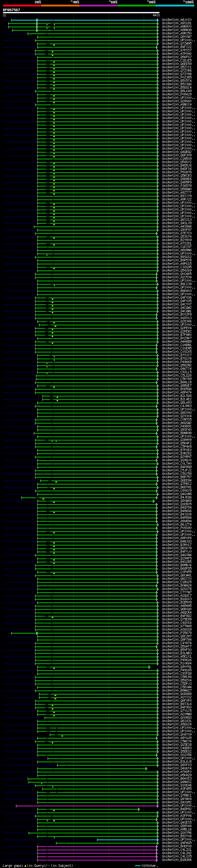This screenshot has height=868, width=197.
Task: Click the UniRef100_B5X5T4 label
Action: [x=176, y=81]
